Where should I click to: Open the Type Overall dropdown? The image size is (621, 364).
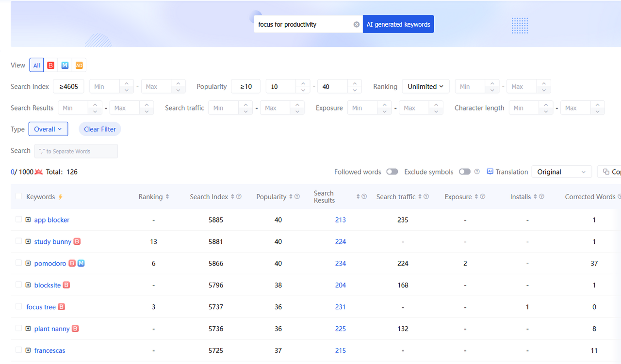tap(48, 129)
